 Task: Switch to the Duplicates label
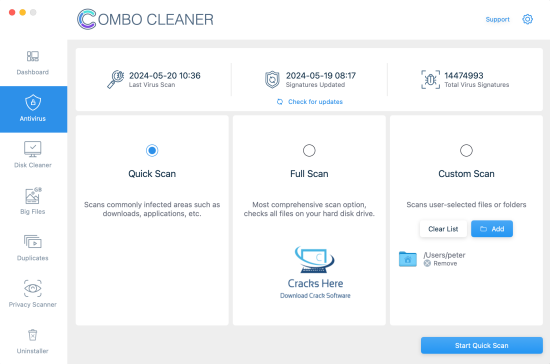pyautogui.click(x=33, y=258)
